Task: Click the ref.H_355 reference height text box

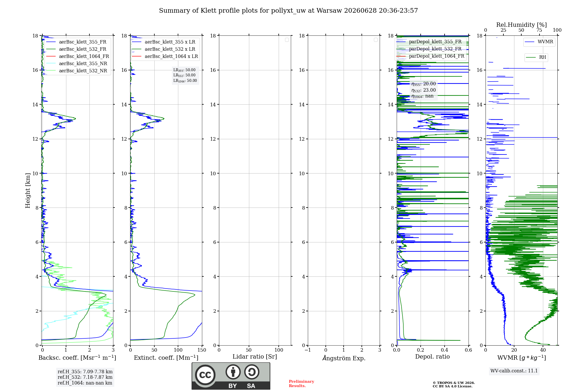Action: (x=85, y=377)
